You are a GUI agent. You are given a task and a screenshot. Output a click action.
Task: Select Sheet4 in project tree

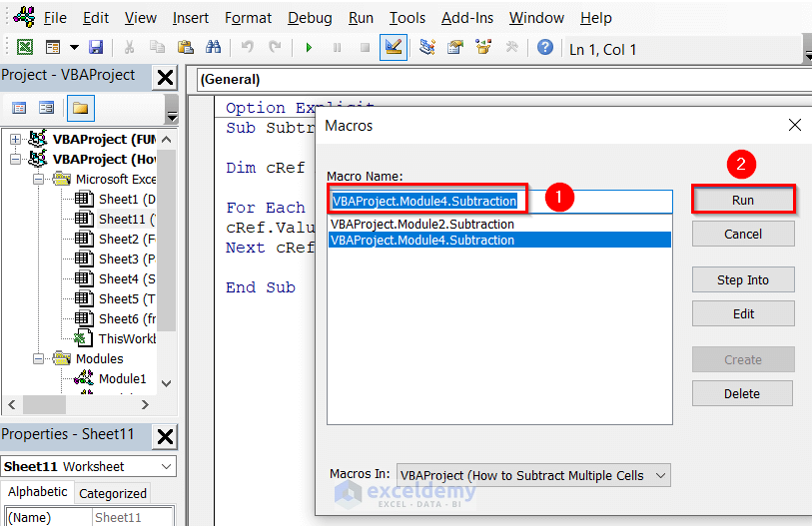(115, 279)
